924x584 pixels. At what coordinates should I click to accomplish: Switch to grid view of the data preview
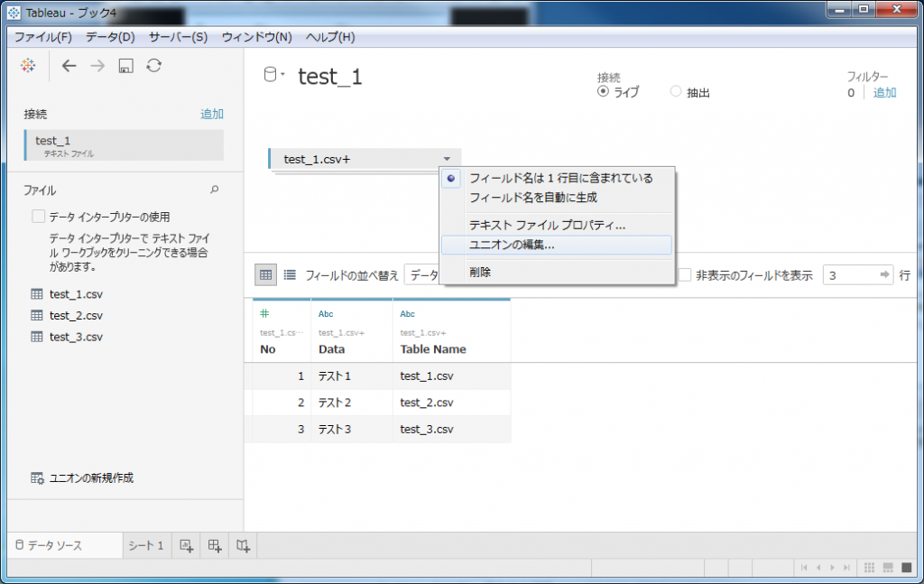tap(264, 274)
